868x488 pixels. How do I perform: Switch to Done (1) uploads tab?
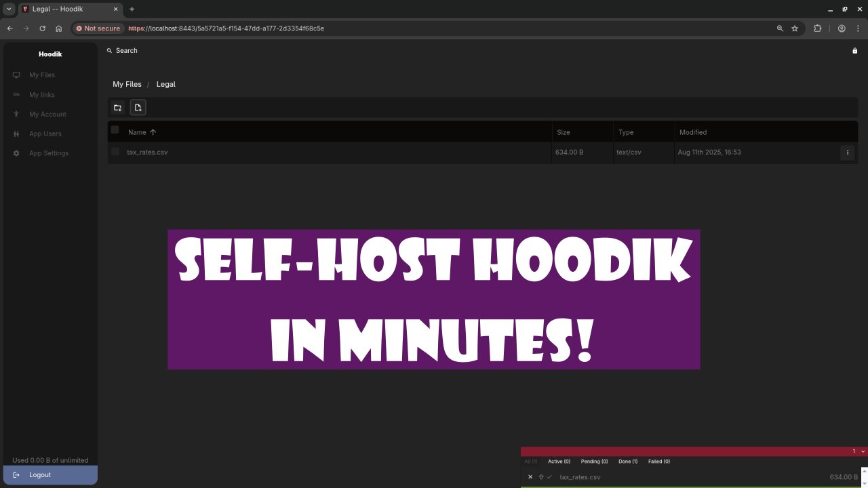point(628,462)
